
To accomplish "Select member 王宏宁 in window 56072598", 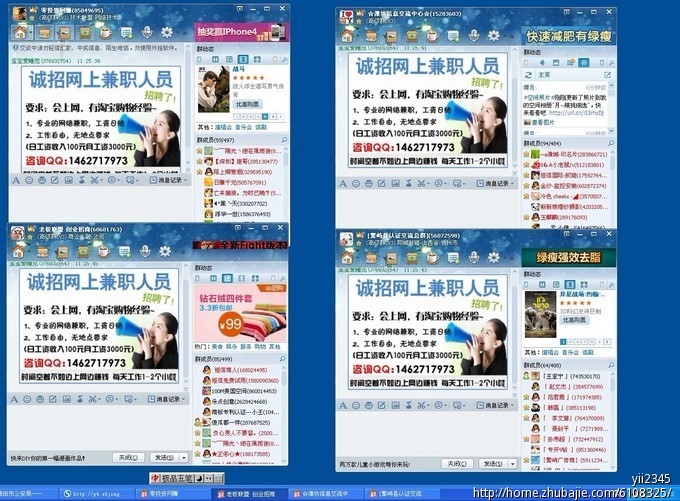I will point(572,377).
